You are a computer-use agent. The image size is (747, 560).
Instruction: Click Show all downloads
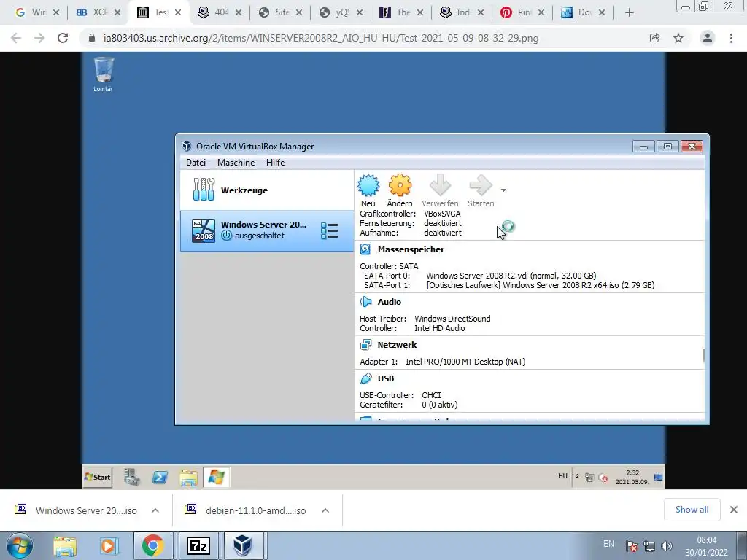click(x=692, y=510)
